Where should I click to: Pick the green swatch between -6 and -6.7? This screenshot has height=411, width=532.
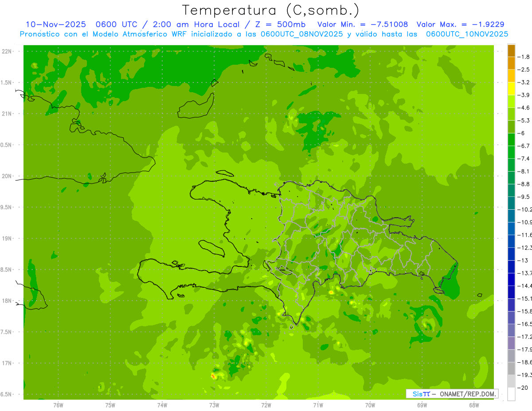pos(511,140)
